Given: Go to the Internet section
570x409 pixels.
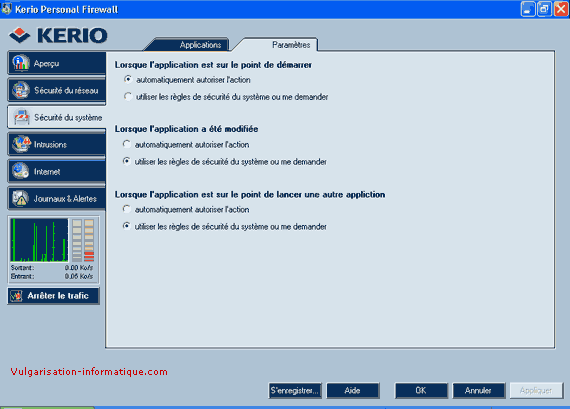Looking at the screenshot, I should coord(57,171).
